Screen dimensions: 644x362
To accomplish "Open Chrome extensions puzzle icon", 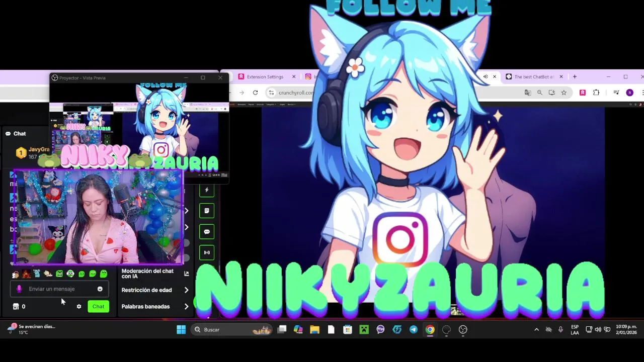I will pyautogui.click(x=596, y=93).
